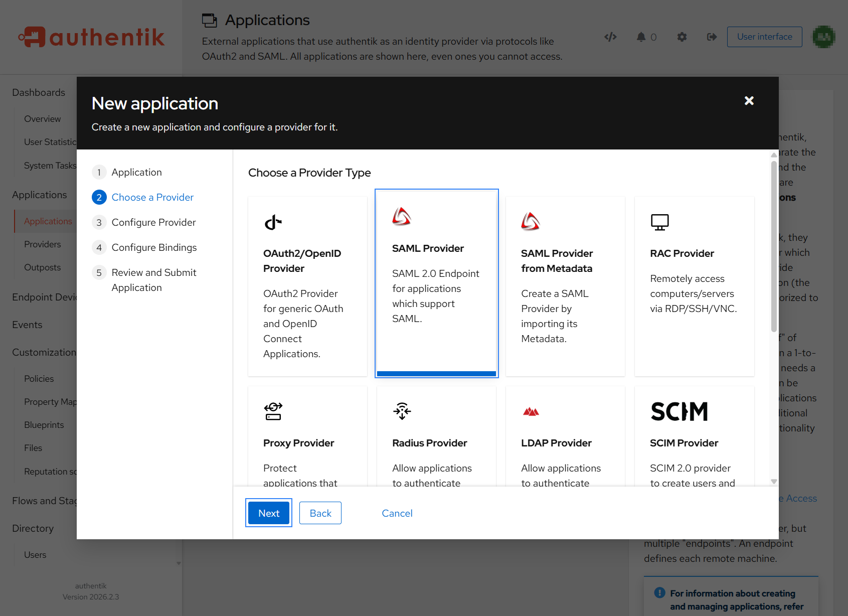848x616 pixels.
Task: Expand the Endpoint Devices sidebar section
Action: click(44, 297)
